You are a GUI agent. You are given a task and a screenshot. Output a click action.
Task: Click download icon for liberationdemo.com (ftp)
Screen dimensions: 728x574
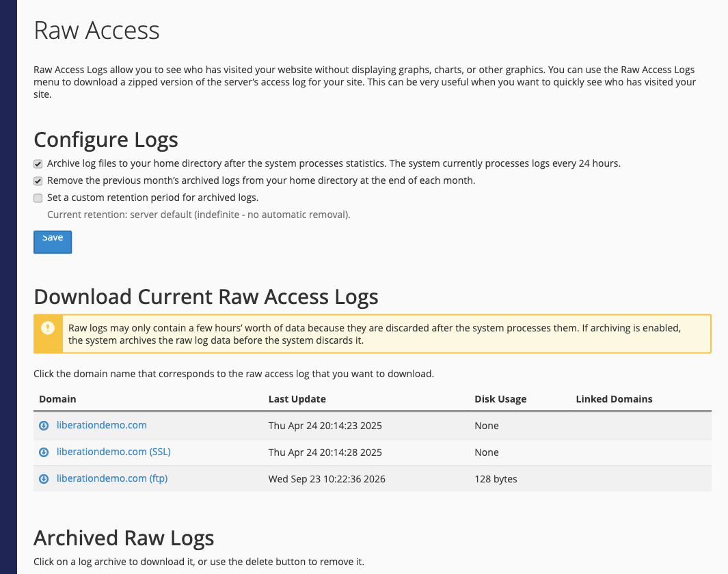pyautogui.click(x=44, y=479)
